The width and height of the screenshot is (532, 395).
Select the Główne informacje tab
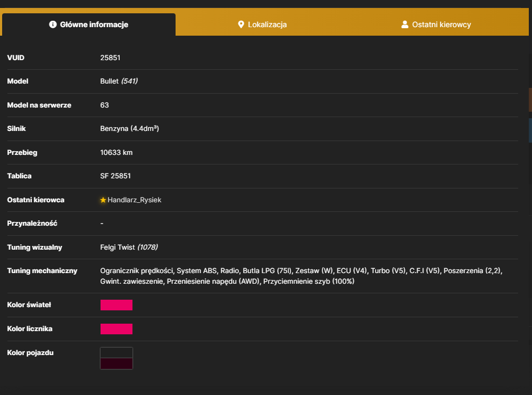[x=89, y=24]
